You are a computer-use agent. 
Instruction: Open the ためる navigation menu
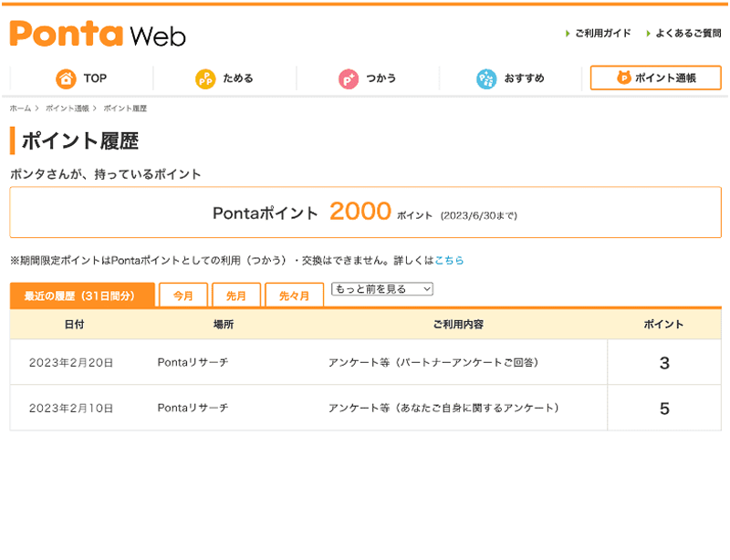point(224,78)
